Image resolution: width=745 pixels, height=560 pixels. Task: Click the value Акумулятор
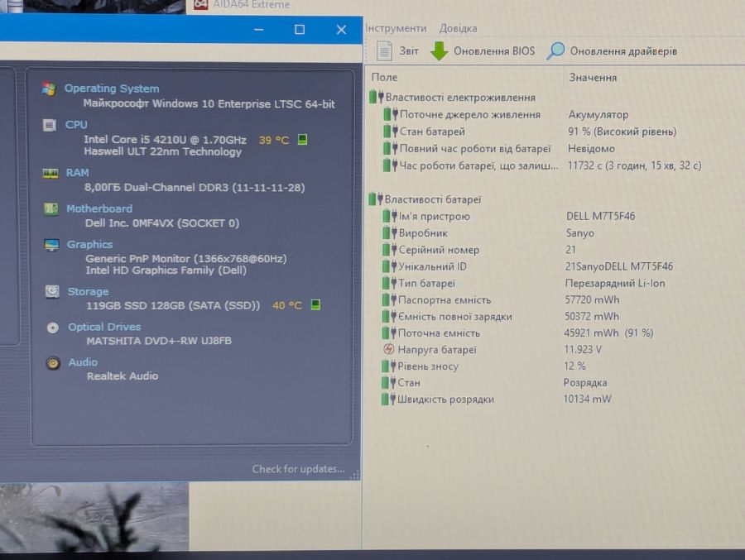point(598,114)
